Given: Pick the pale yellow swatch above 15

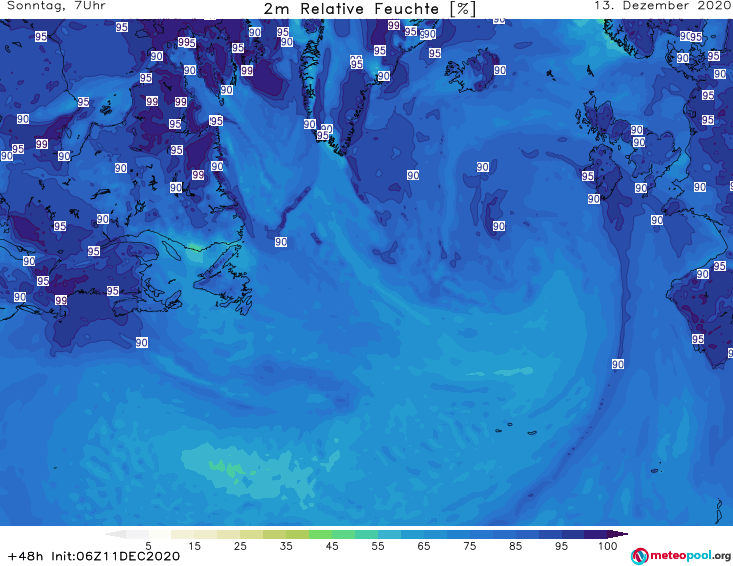Looking at the screenshot, I should pyautogui.click(x=194, y=534).
